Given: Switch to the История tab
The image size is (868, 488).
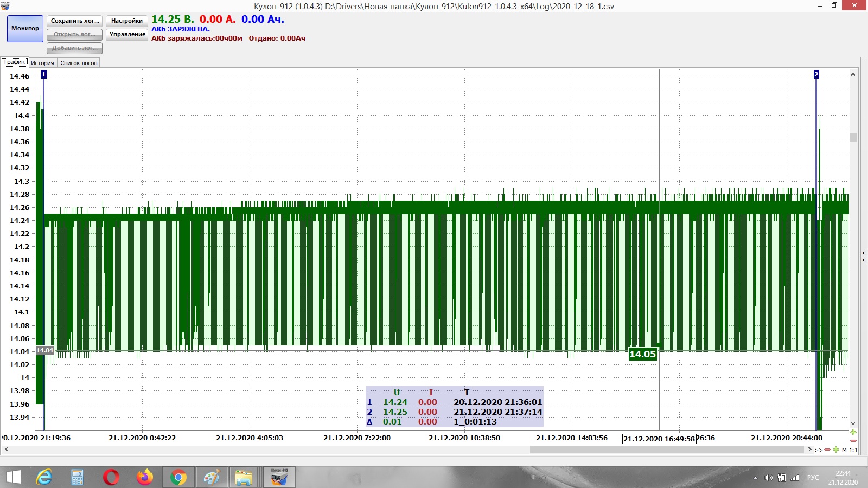Looking at the screenshot, I should coord(42,63).
